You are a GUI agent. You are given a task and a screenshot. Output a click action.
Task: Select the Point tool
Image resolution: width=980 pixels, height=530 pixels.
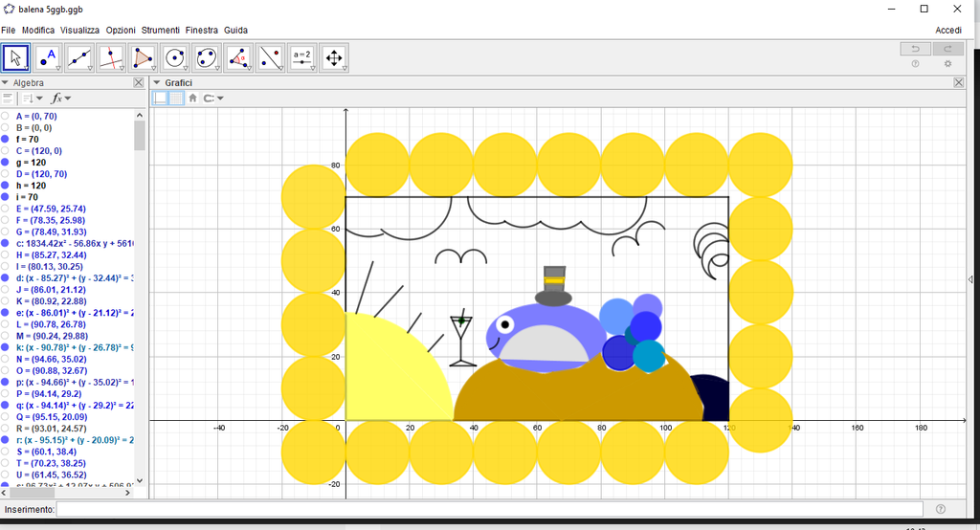48,58
